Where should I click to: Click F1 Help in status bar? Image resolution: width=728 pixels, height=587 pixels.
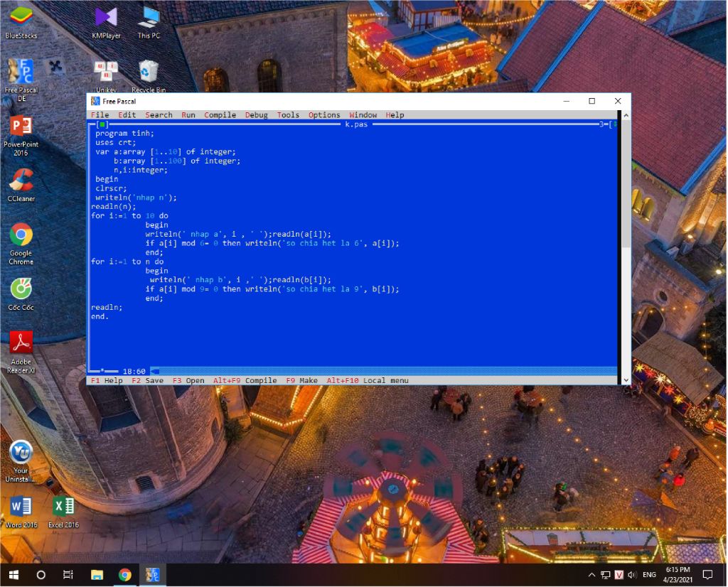pyautogui.click(x=107, y=380)
